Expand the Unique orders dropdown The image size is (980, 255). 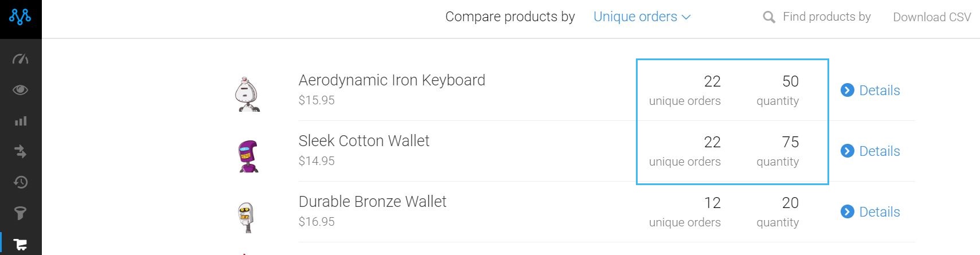click(642, 17)
